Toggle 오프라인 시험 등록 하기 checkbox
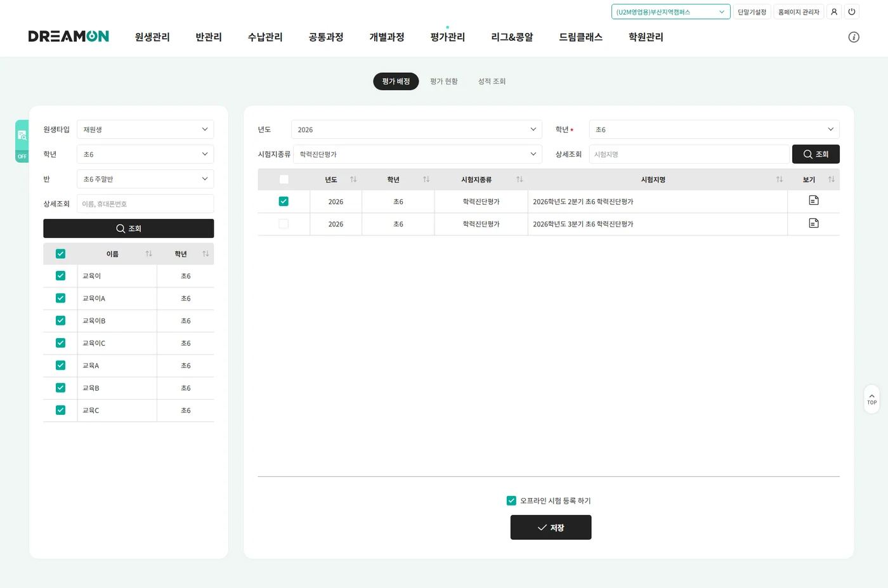 point(511,500)
